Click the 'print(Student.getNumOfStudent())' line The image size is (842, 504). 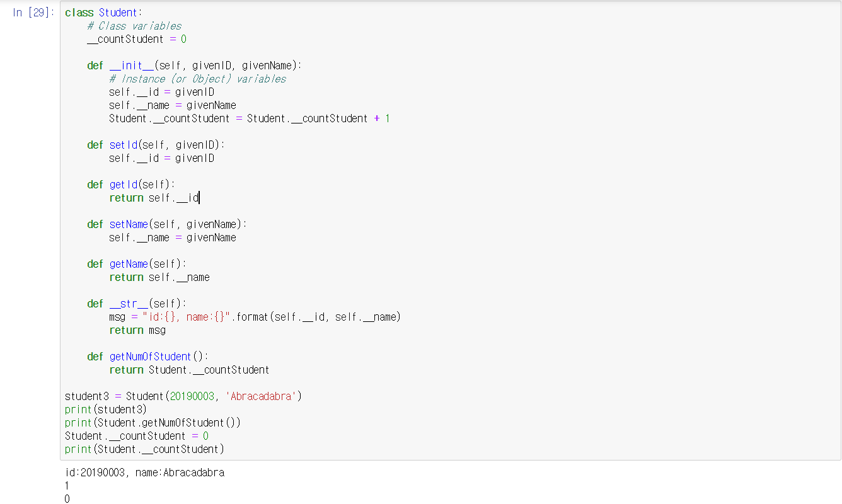(x=153, y=423)
